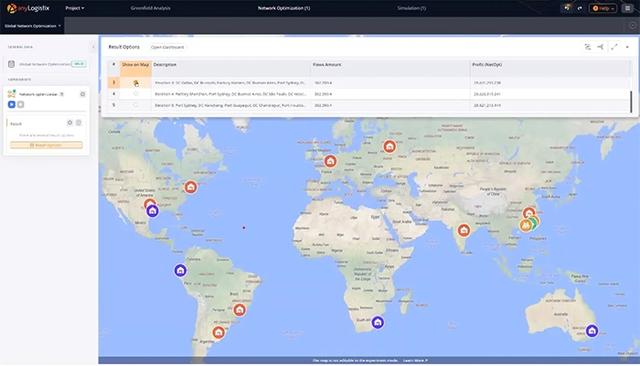Collapse the left sidebar with the chevron
The height and width of the screenshot is (366, 640).
tap(93, 47)
